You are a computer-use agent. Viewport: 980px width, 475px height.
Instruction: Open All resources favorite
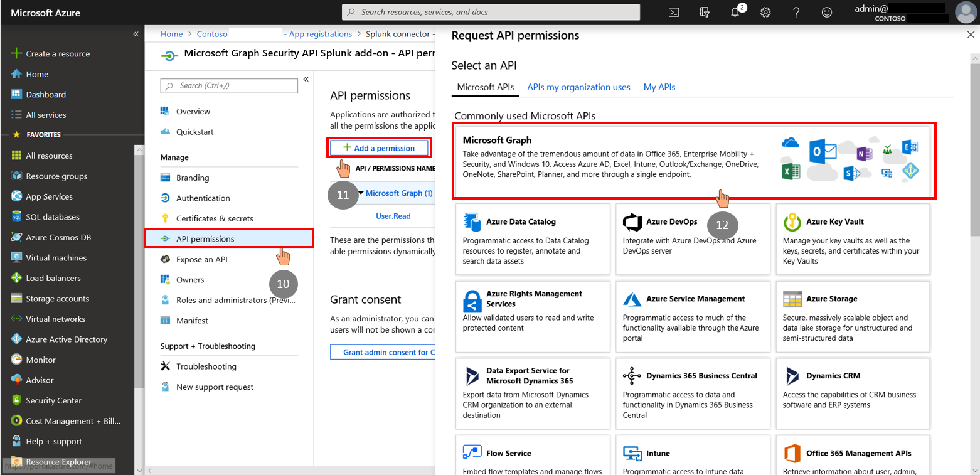[49, 156]
